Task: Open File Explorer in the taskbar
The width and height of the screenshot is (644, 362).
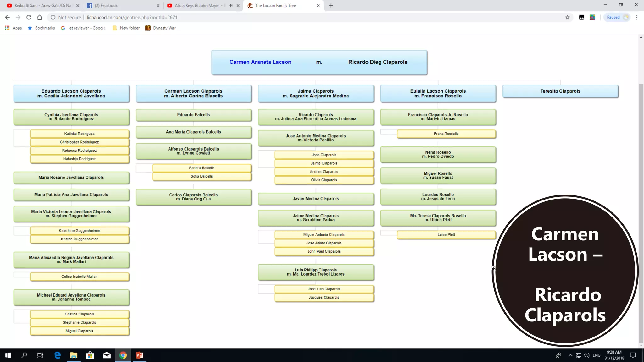Action: coord(74,355)
